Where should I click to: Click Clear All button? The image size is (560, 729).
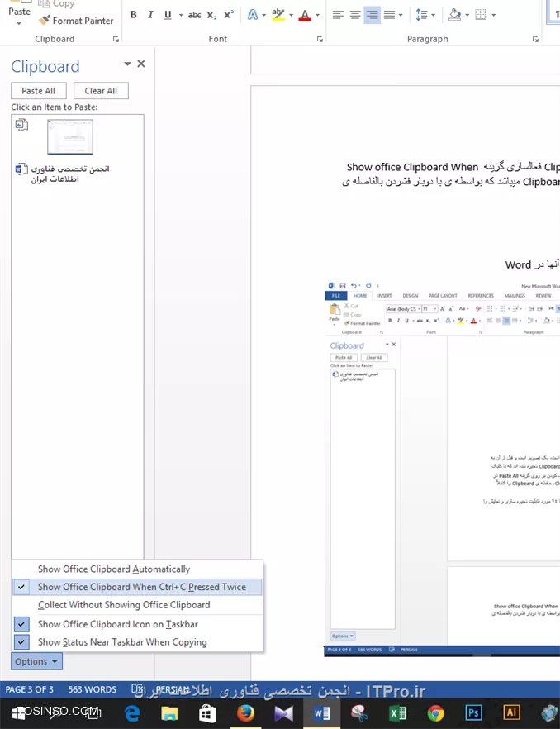point(101,91)
